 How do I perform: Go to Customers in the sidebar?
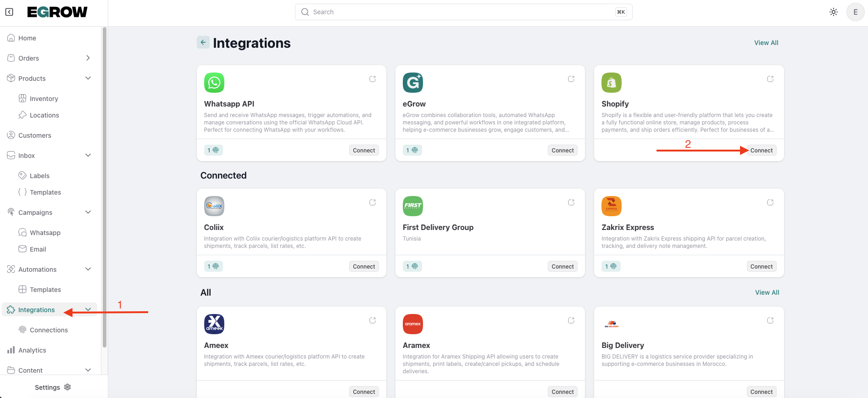coord(34,135)
